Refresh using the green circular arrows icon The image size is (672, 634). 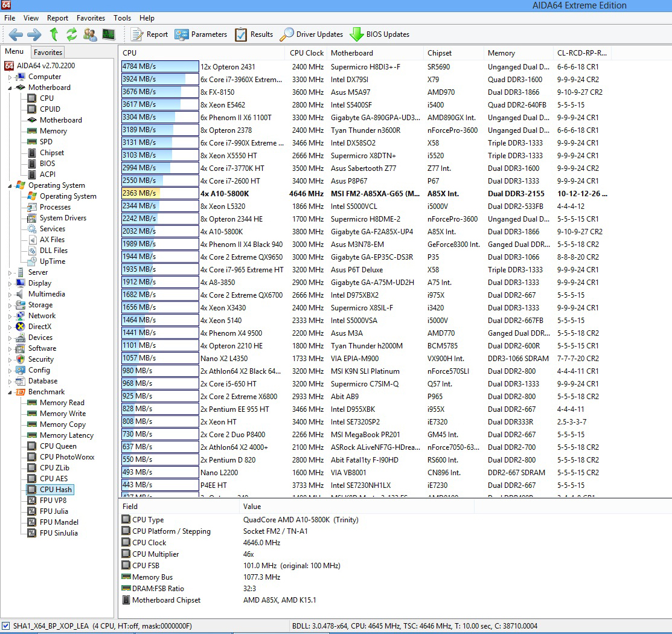72,34
